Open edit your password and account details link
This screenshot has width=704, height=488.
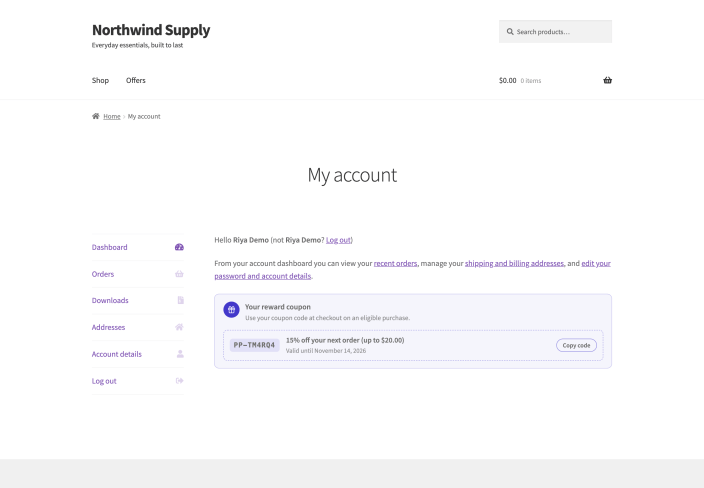click(x=412, y=270)
